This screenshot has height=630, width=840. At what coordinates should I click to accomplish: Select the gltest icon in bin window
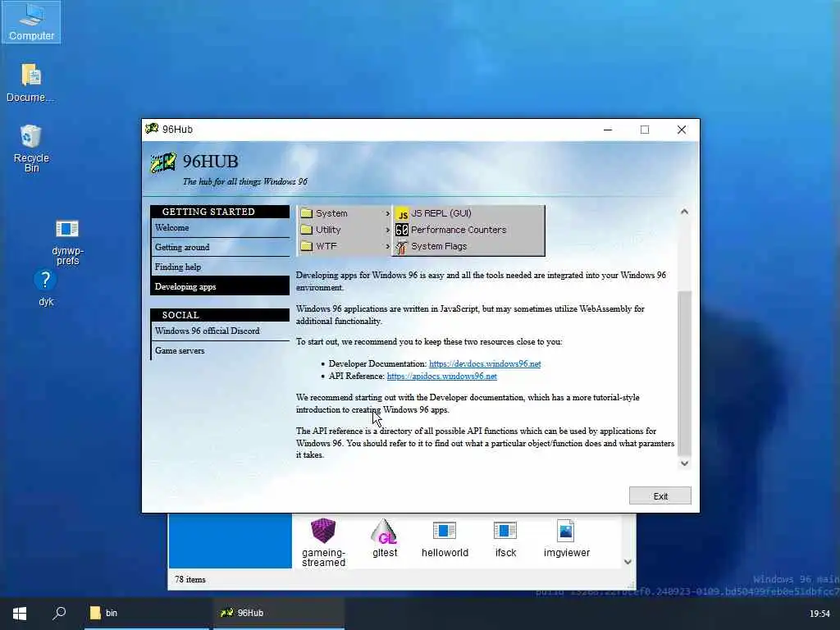tap(385, 538)
